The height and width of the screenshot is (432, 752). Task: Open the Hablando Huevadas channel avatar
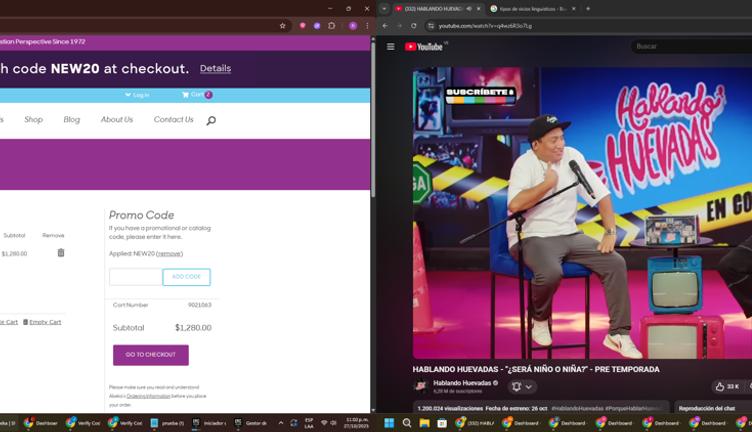tap(421, 386)
